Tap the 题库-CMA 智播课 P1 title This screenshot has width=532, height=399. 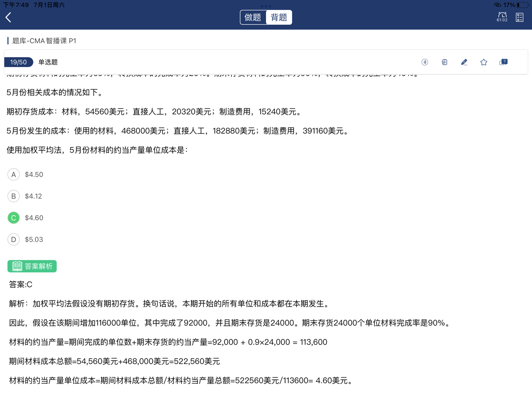click(x=44, y=41)
